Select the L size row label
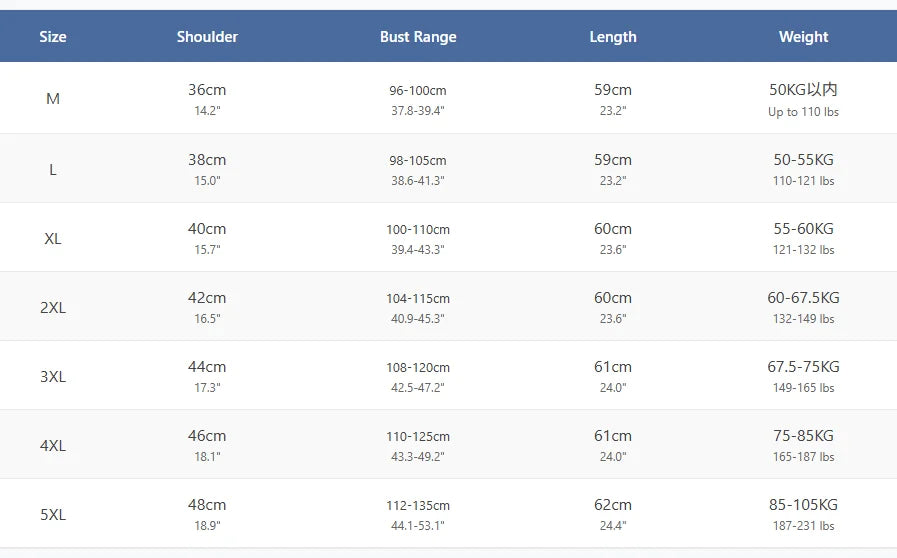 coord(53,169)
